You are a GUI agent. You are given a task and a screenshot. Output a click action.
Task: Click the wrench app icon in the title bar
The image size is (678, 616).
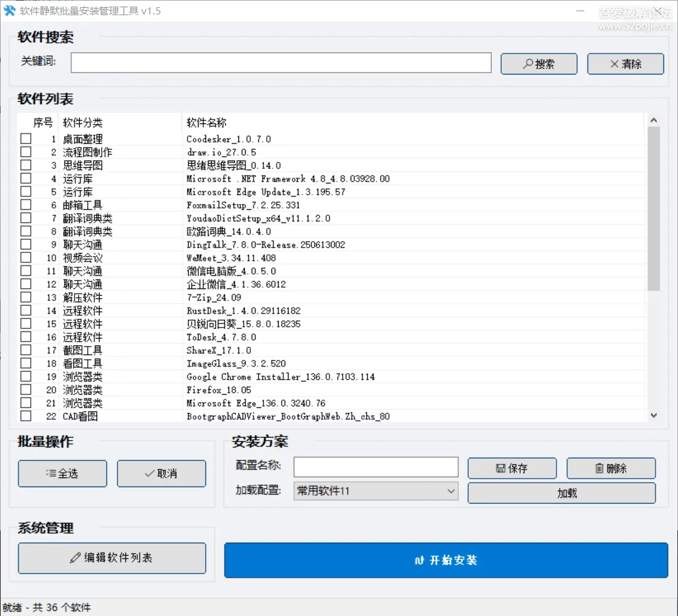[11, 11]
